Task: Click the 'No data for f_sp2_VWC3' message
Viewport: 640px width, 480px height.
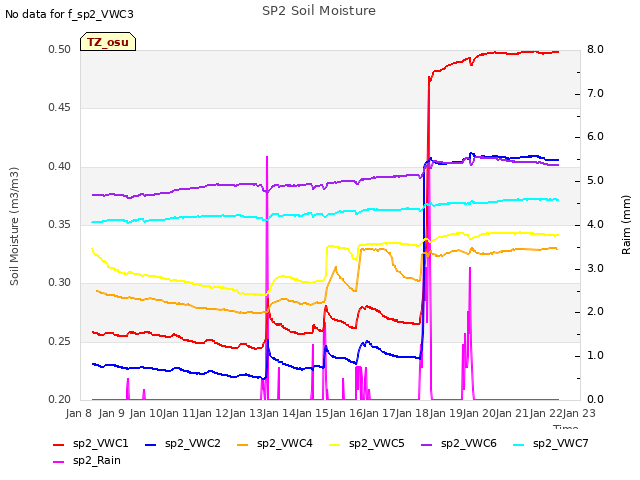Action: coord(69,14)
